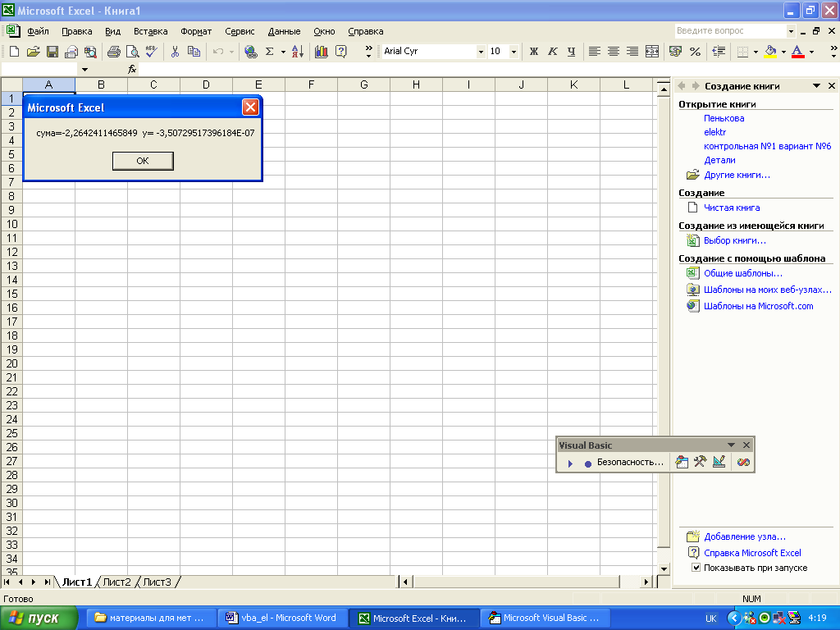Open the Name Box dropdown arrow
Image resolution: width=840 pixels, height=630 pixels.
tap(84, 69)
